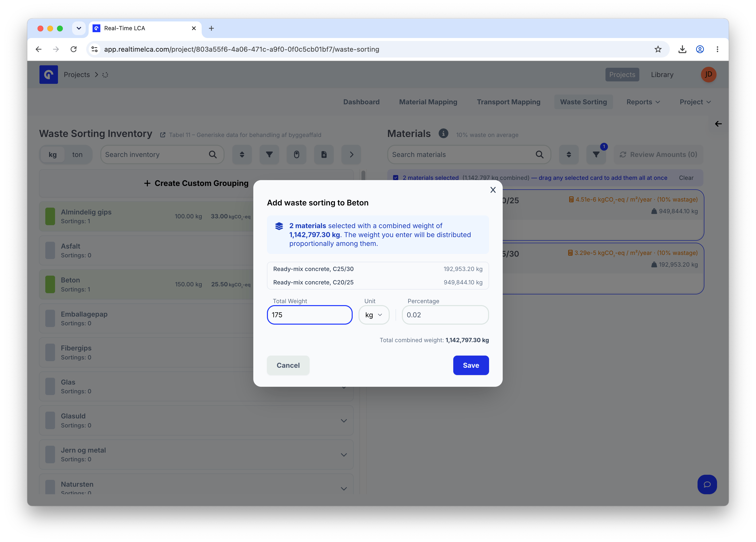756x542 pixels.
Task: Click the inventory right chevron button
Action: coord(351,155)
